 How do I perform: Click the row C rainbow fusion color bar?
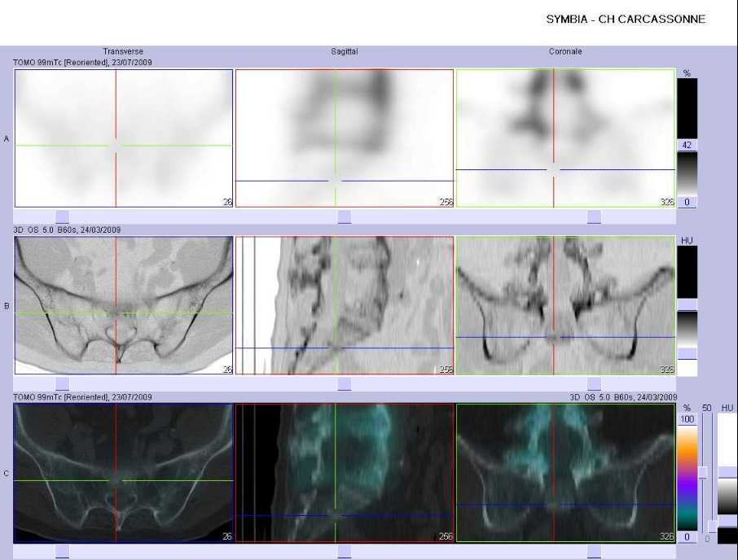click(687, 478)
